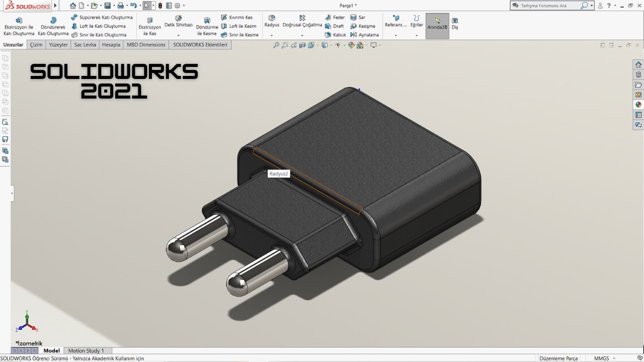Open unit system MMGS dropdown
The width and height of the screenshot is (644, 362).
point(615,358)
